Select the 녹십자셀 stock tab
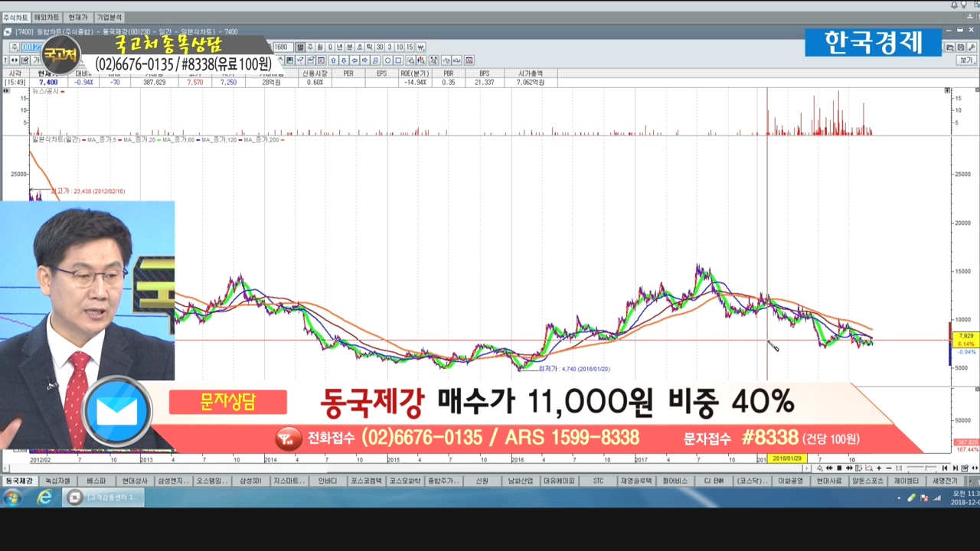Screen dimensions: 980x551 click(57, 481)
